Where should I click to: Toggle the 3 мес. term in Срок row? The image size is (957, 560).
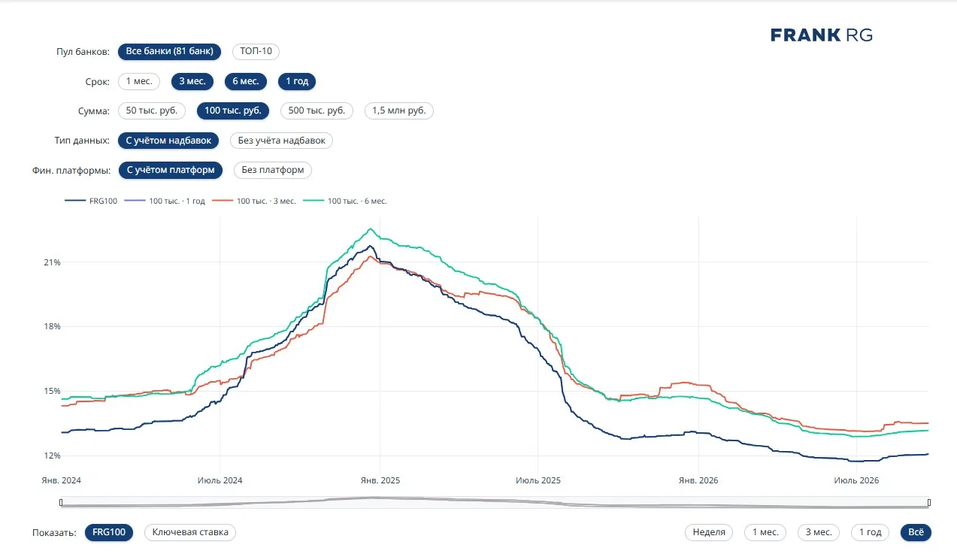192,81
